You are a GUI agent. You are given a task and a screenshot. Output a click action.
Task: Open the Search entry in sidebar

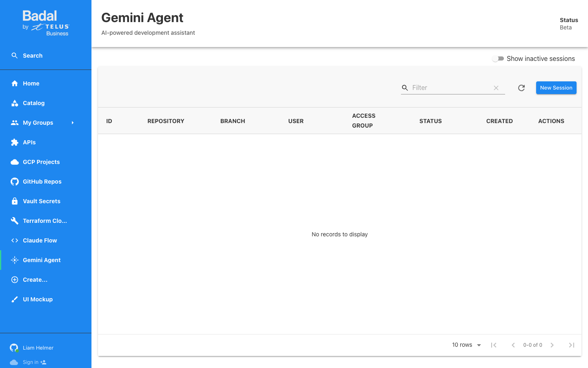coord(46,56)
